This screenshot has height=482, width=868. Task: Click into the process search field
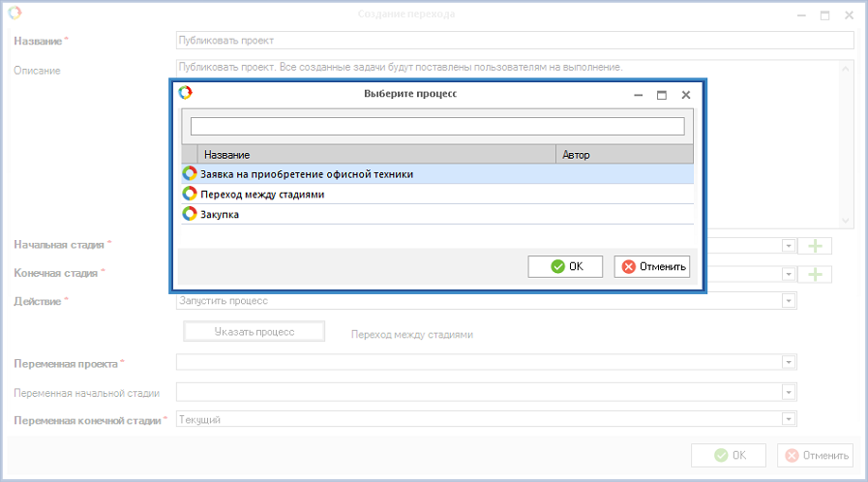tap(437, 127)
